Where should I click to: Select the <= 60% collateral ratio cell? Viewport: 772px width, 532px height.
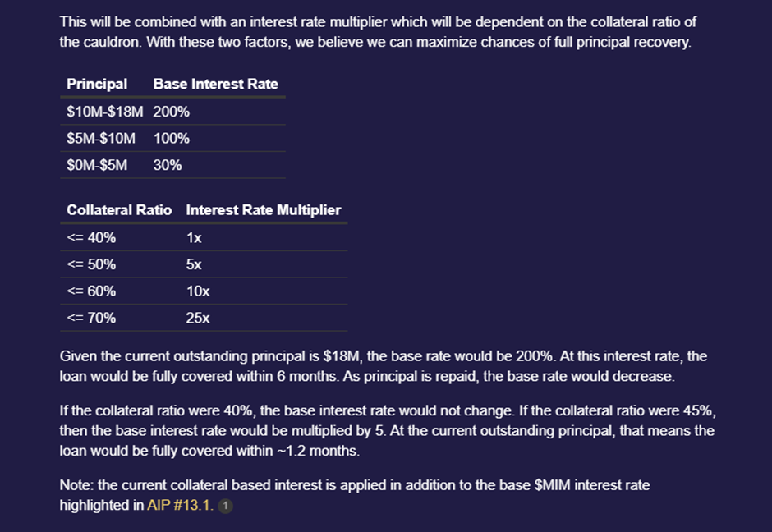click(x=91, y=291)
